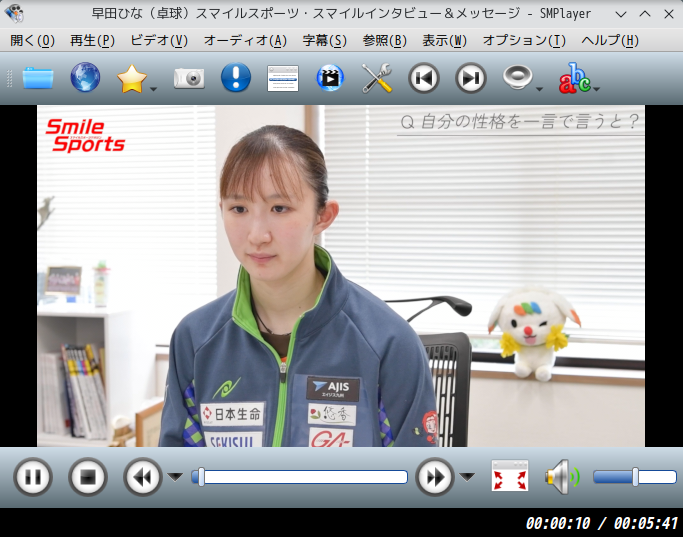Take a screenshot with the camera icon

189,78
